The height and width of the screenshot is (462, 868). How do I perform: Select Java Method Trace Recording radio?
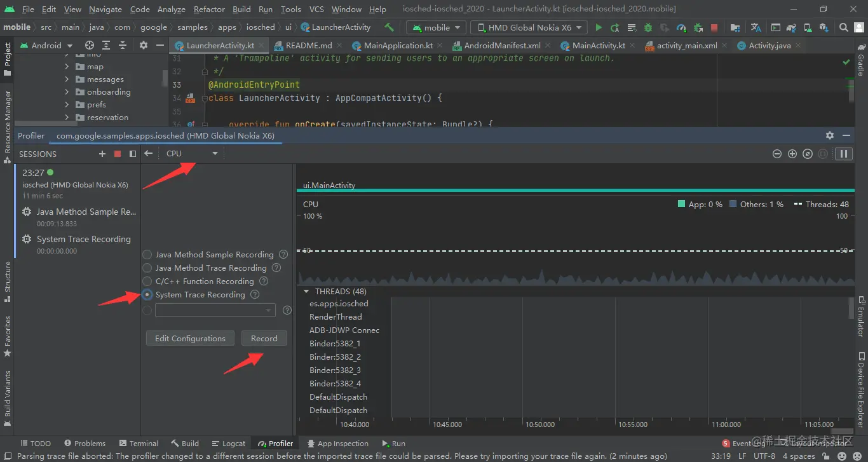[x=147, y=268]
